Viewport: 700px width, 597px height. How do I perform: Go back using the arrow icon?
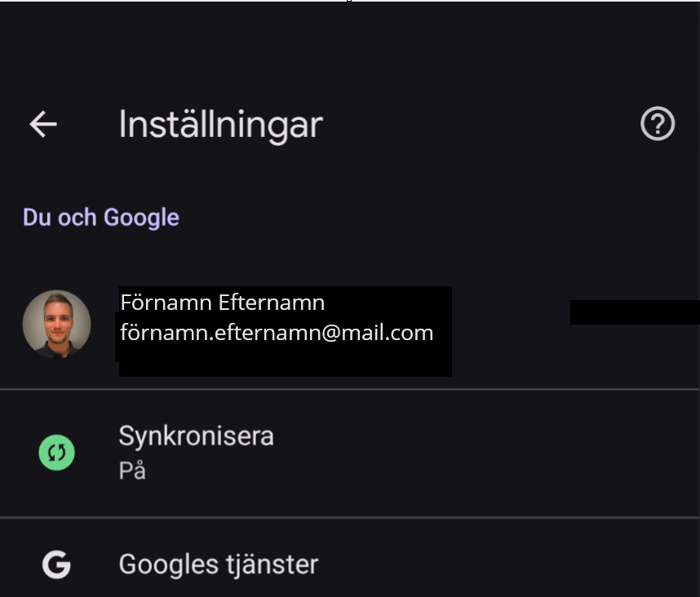click(x=43, y=124)
